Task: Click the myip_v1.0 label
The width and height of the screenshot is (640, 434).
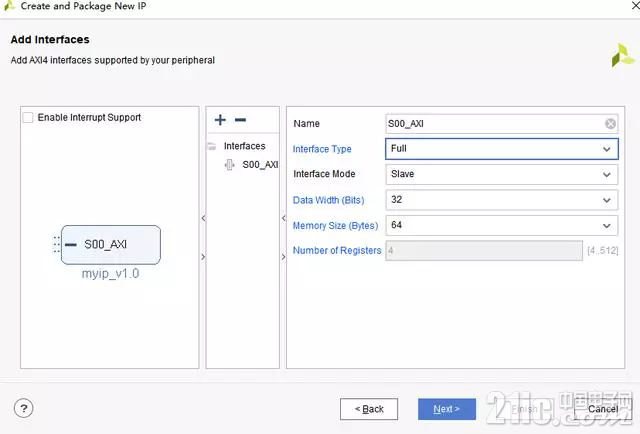Action: [x=111, y=273]
